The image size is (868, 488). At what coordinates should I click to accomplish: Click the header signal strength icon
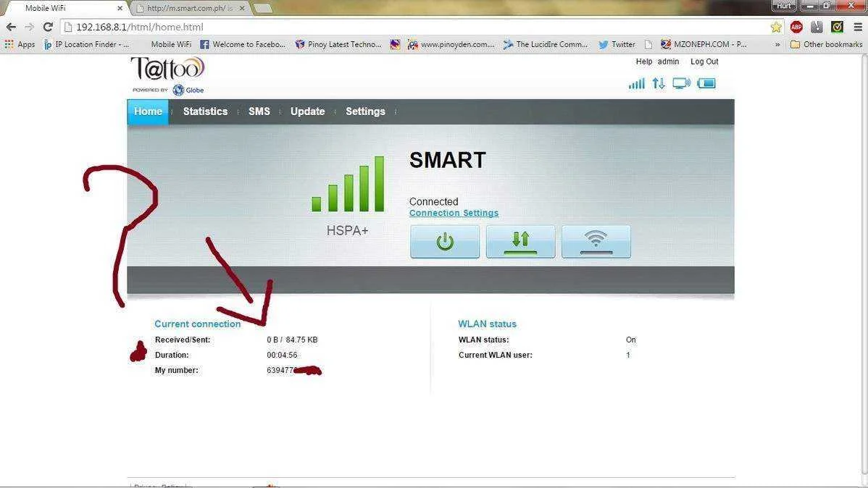click(637, 83)
